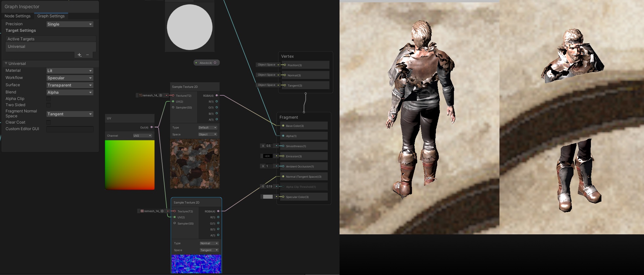Open the Blend dropdown set to Alpha

[70, 92]
